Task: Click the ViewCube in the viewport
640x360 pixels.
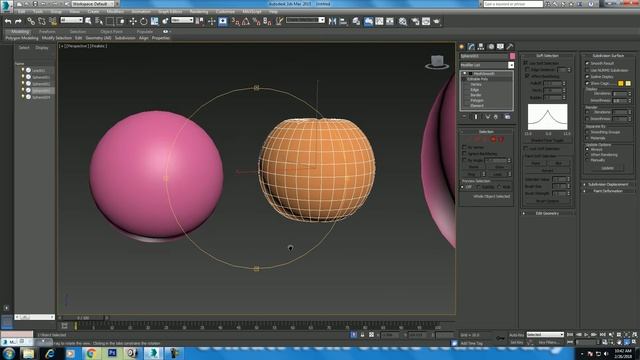Action: point(437,62)
